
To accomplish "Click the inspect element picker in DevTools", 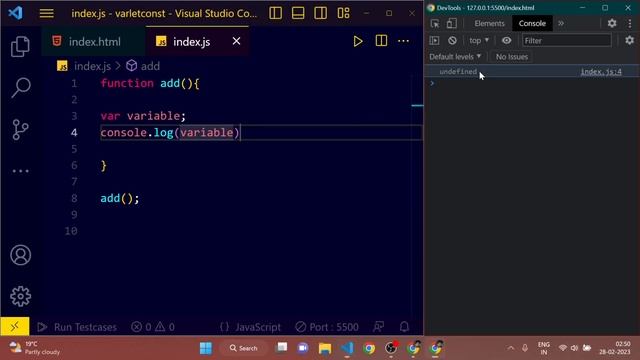I will (435, 24).
